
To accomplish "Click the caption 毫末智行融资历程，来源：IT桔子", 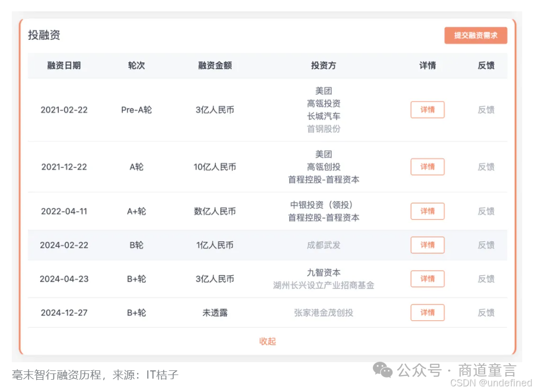I will (x=95, y=375).
